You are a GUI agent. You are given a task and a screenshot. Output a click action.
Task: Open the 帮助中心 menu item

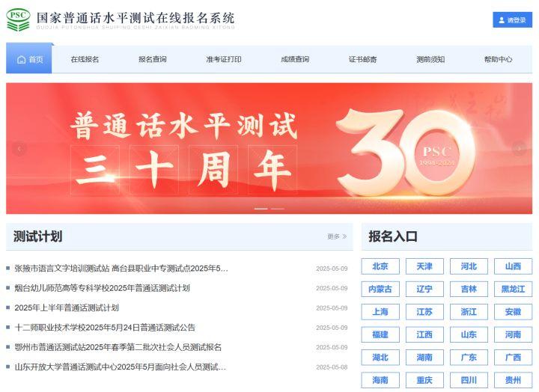tap(498, 59)
